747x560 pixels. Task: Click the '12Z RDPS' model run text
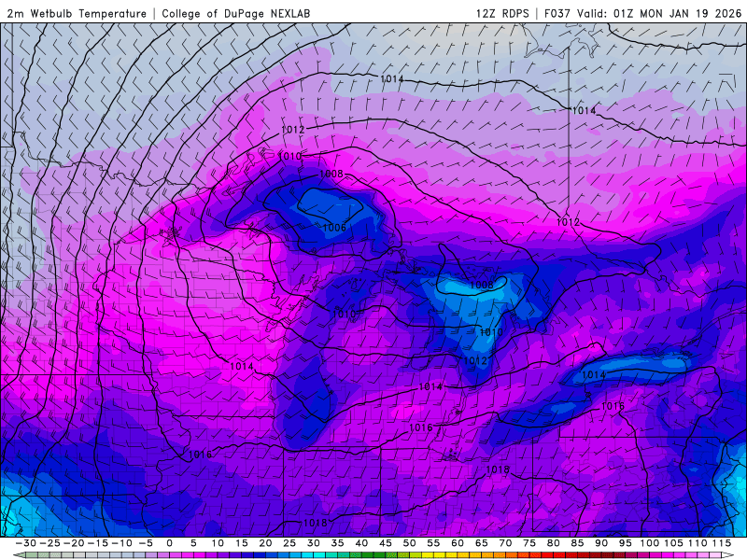tap(502, 14)
